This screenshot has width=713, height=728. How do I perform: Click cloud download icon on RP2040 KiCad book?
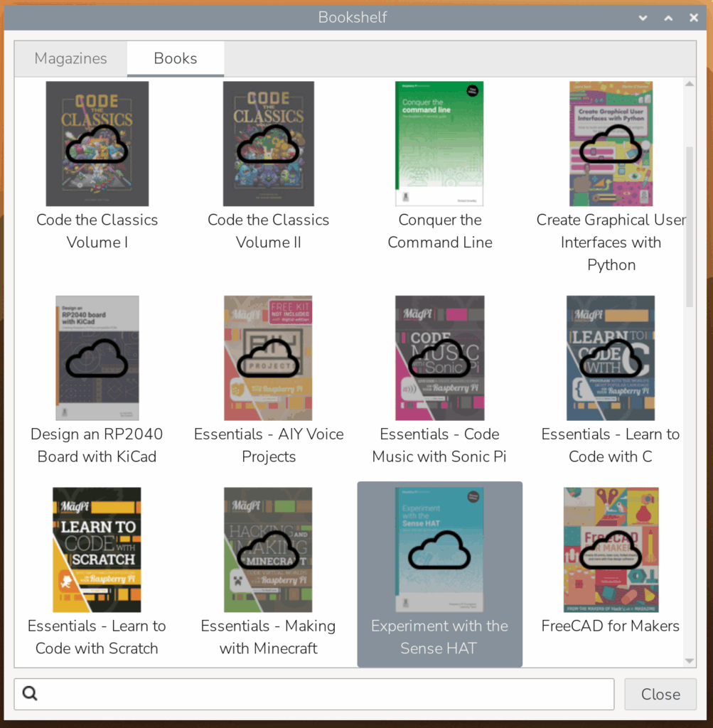coord(97,358)
